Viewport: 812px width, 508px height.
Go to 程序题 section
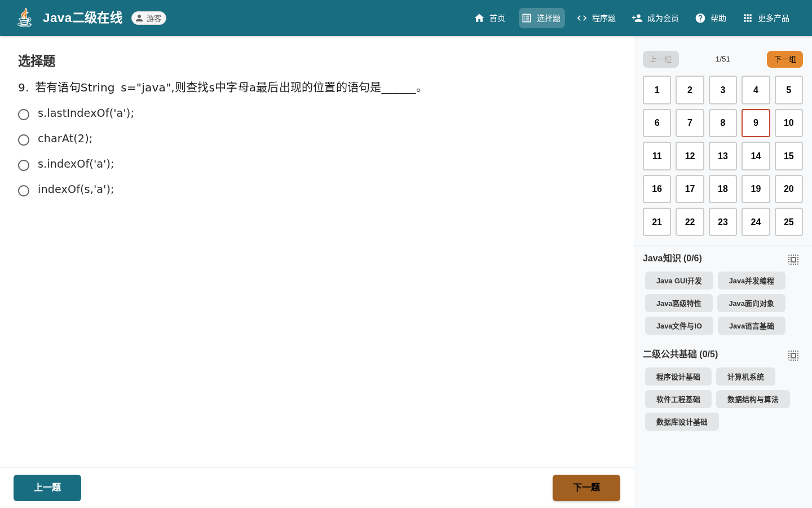point(596,18)
